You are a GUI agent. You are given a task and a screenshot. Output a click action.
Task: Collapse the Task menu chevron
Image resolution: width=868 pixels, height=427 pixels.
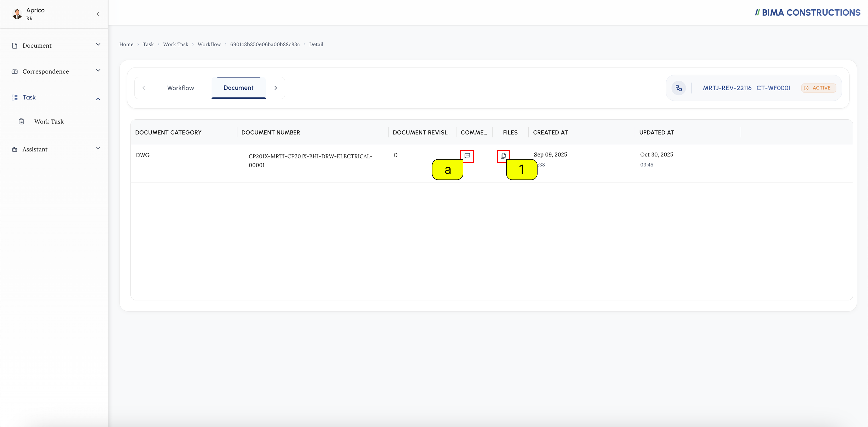pyautogui.click(x=98, y=99)
